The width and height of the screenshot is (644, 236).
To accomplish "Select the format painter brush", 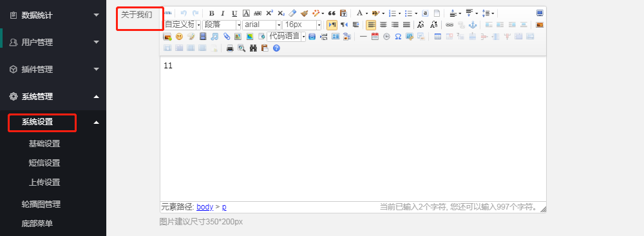I will 305,13.
